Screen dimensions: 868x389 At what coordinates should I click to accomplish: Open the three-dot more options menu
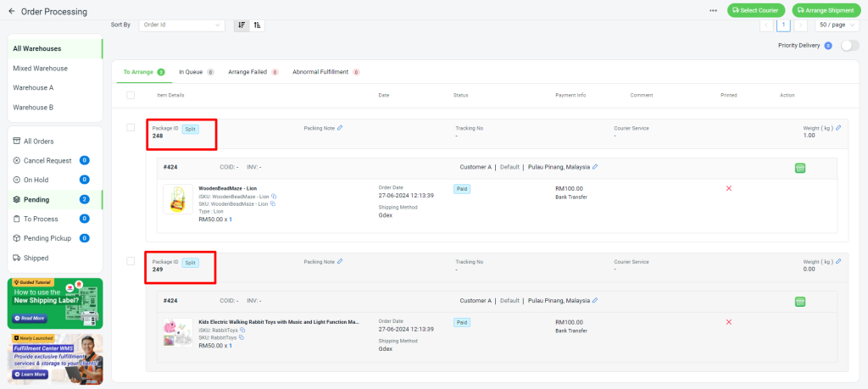click(714, 10)
